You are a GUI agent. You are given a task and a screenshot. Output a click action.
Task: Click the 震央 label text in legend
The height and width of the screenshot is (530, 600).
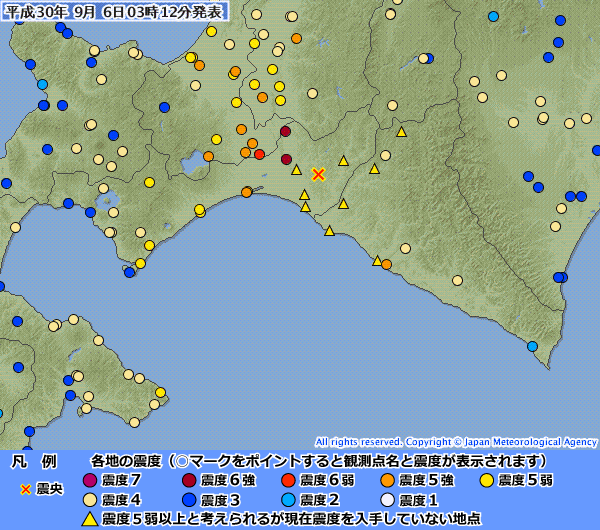tap(49, 489)
